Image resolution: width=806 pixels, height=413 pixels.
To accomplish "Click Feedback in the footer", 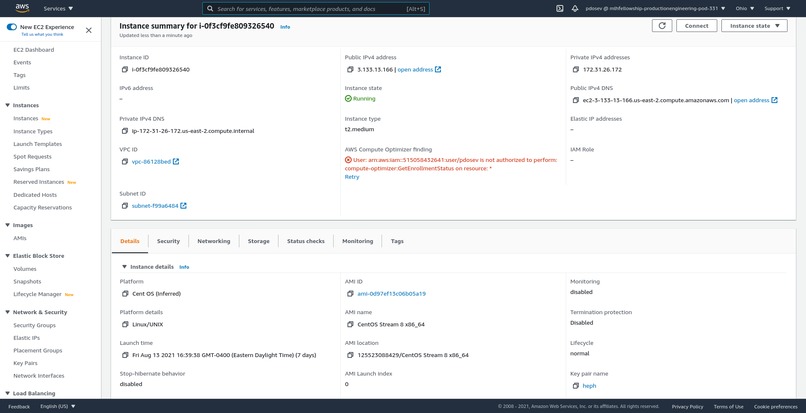I will pyautogui.click(x=19, y=406).
